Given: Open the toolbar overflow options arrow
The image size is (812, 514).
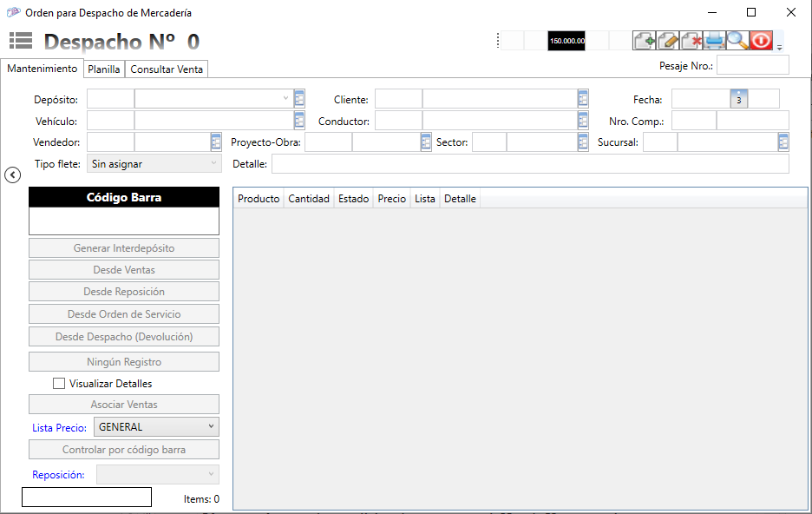Looking at the screenshot, I should 779,47.
